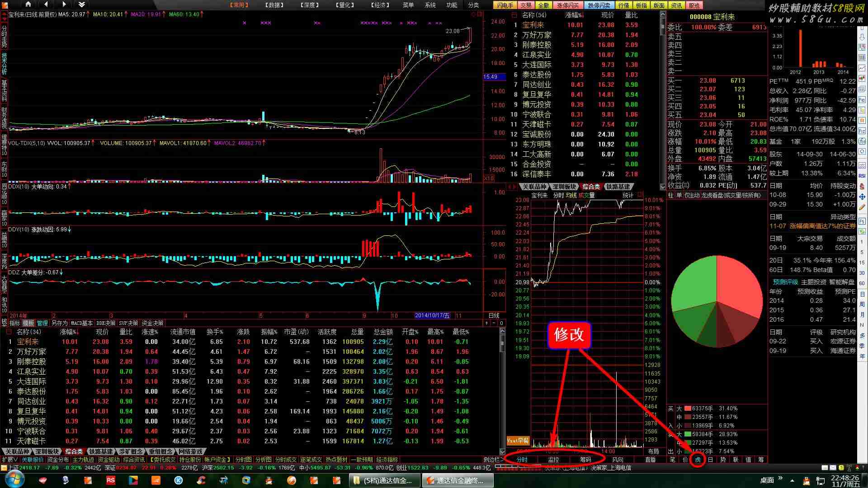Image resolution: width=868 pixels, height=488 pixels.
Task: Select the 筹码 panel tab
Action: [585, 460]
